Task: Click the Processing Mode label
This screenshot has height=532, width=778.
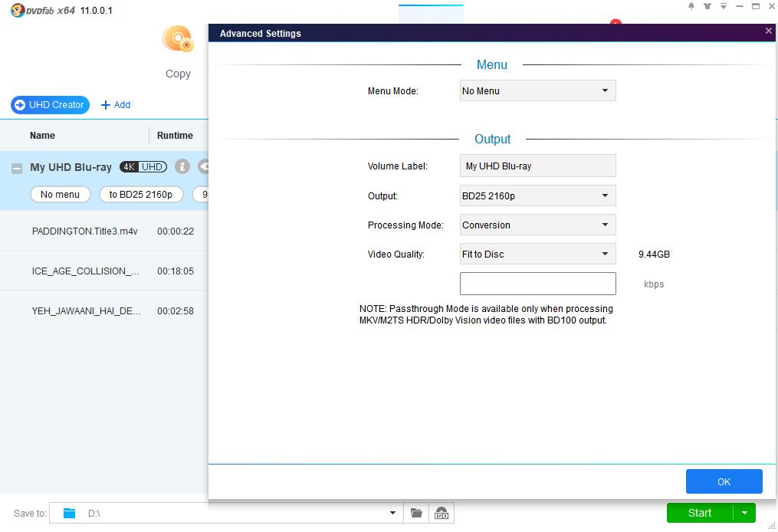Action: 405,225
